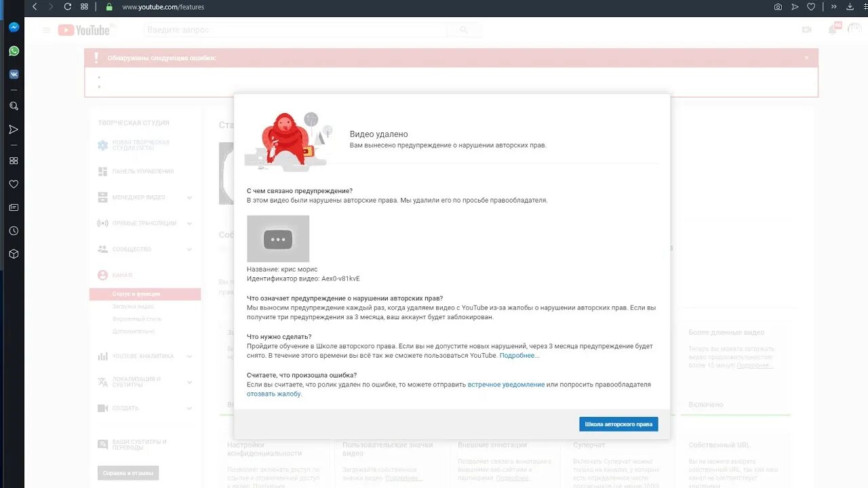This screenshot has height=488, width=868.
Task: Dismiss the red error banner with its X
Action: [x=806, y=58]
